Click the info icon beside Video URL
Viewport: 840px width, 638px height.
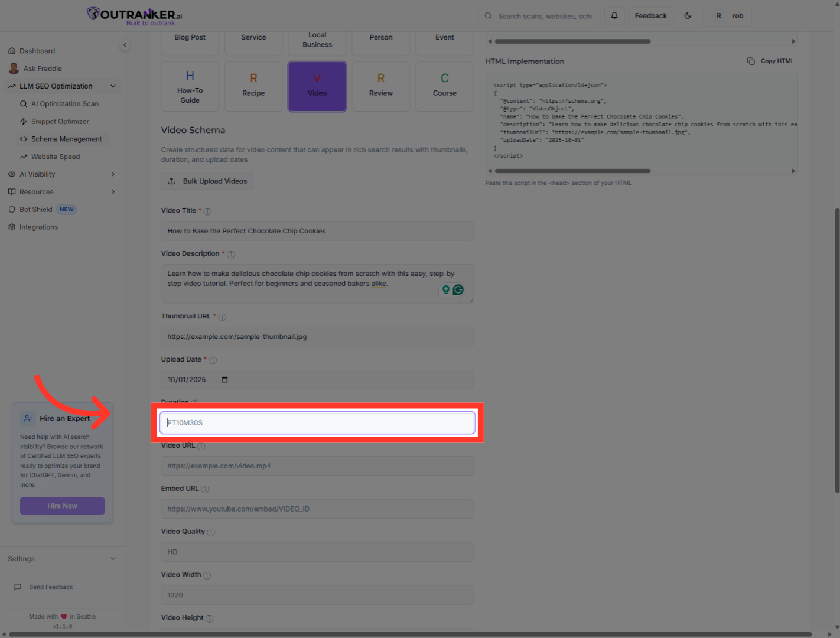(x=201, y=447)
